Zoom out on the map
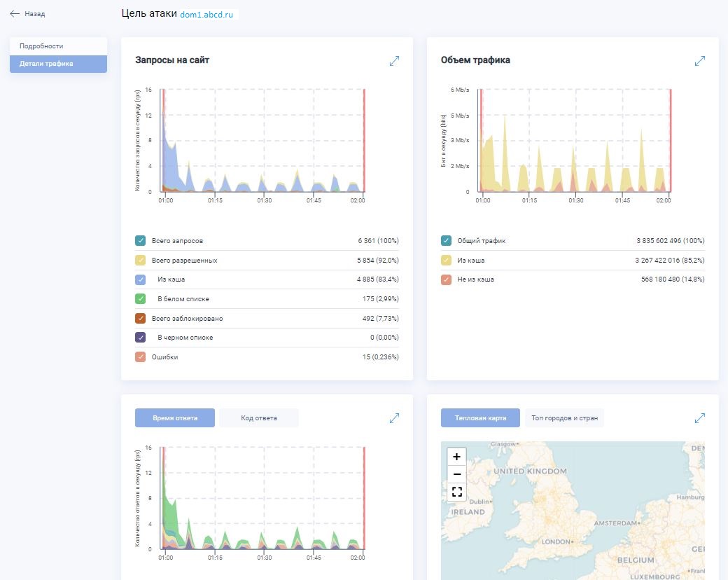 [457, 474]
